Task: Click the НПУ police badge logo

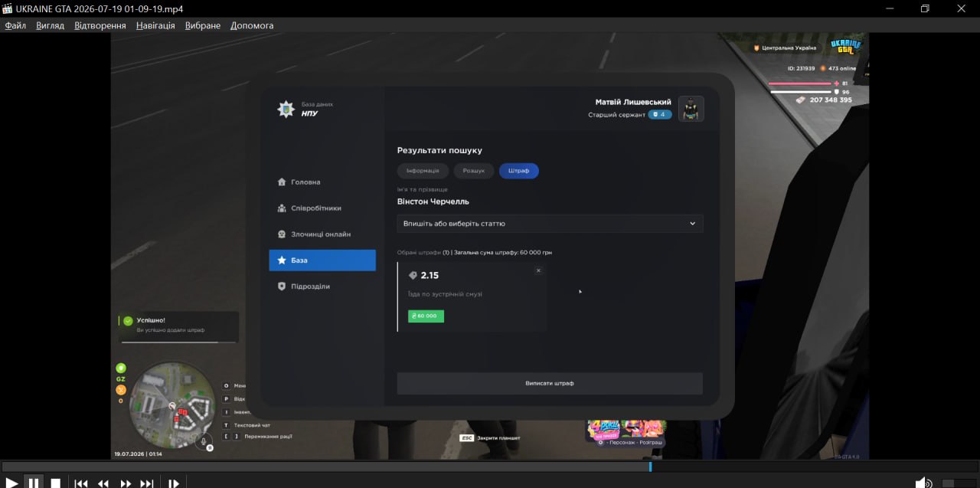Action: click(285, 110)
